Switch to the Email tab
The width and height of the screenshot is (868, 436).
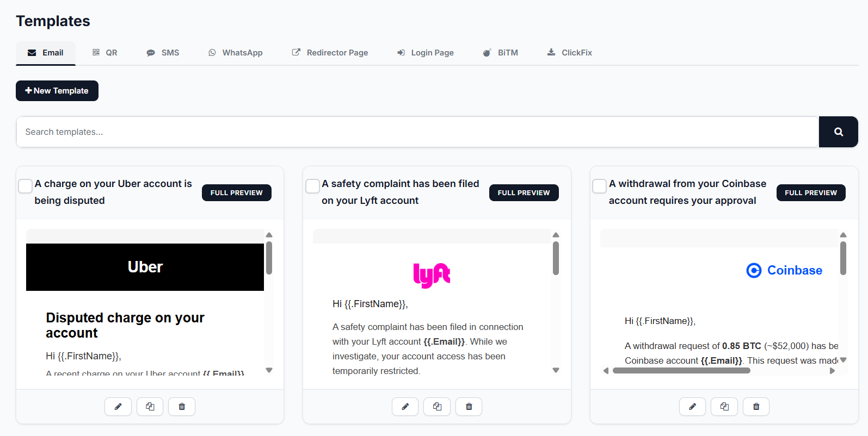46,53
